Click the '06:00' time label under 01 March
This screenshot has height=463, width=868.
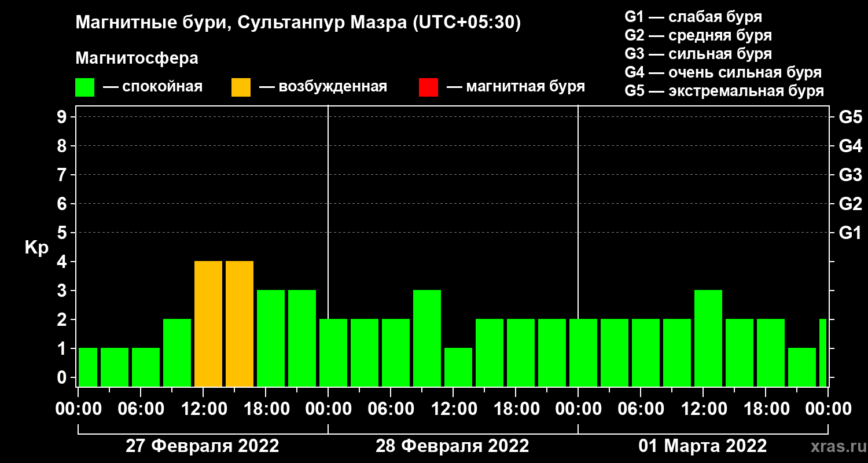pos(641,409)
